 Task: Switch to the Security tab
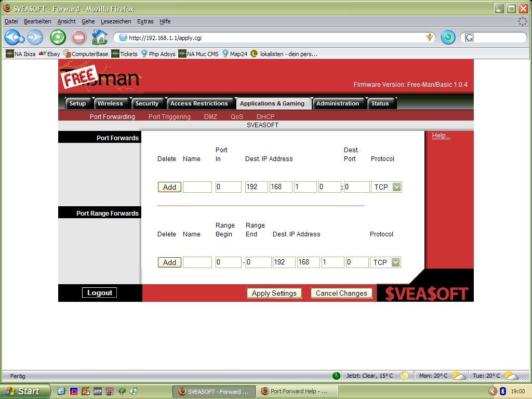pyautogui.click(x=147, y=103)
